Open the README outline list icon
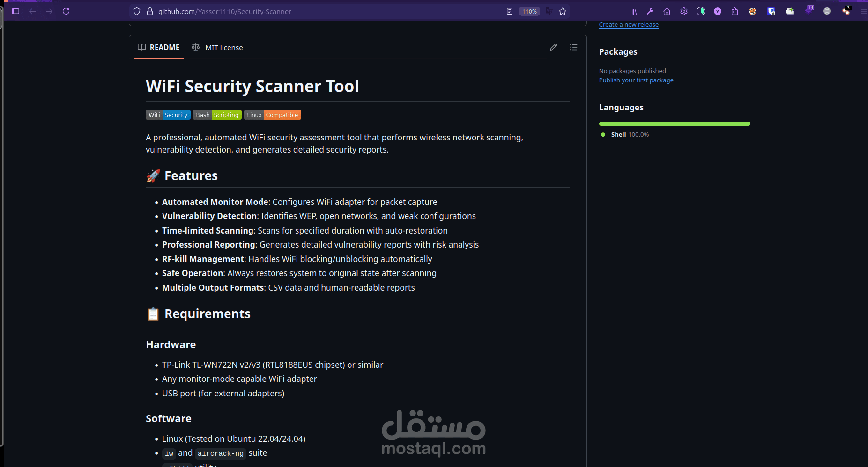 (x=573, y=47)
